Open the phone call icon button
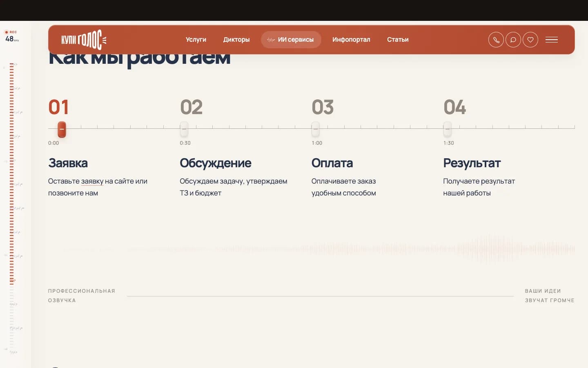 point(496,40)
